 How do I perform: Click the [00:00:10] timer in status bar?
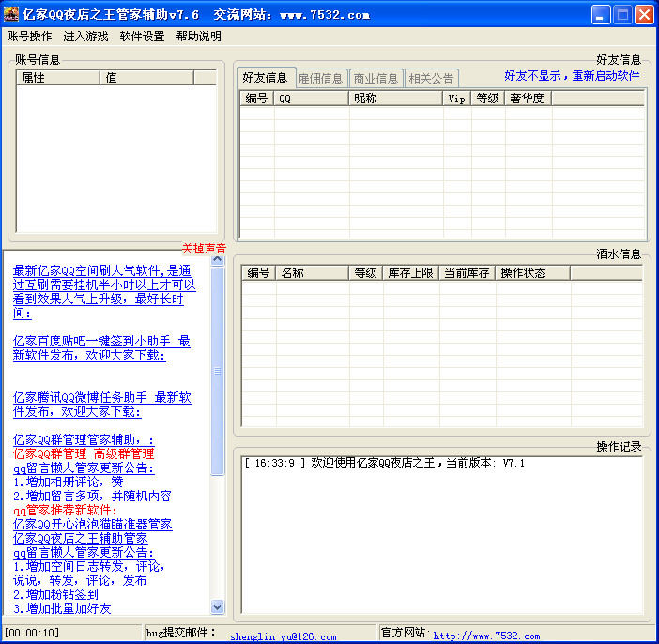(32, 633)
